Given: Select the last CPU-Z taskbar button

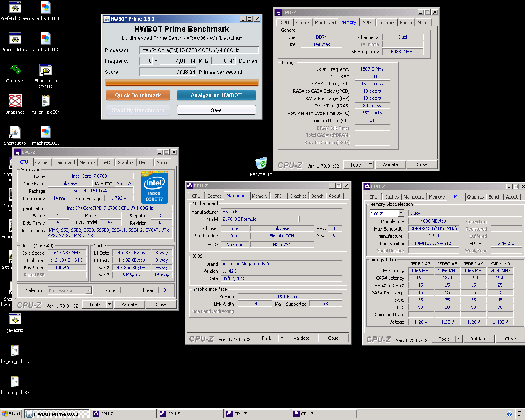Looking at the screenshot, I should tap(324, 414).
